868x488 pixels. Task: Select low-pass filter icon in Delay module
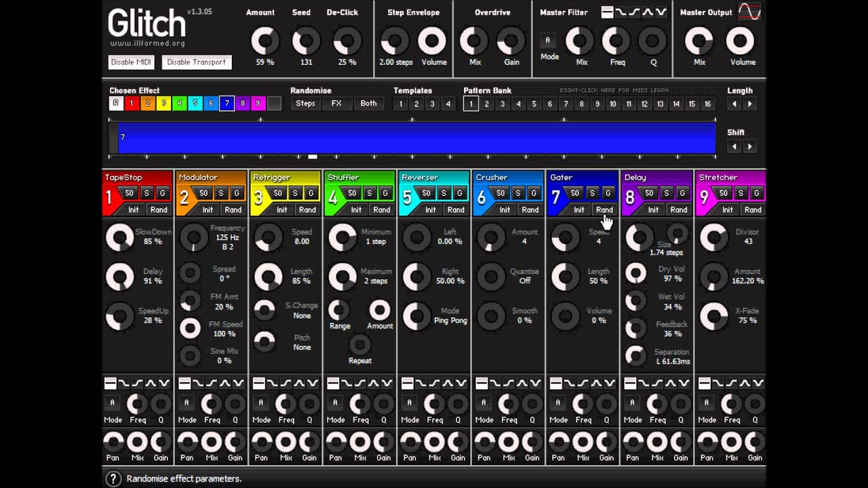pos(644,384)
